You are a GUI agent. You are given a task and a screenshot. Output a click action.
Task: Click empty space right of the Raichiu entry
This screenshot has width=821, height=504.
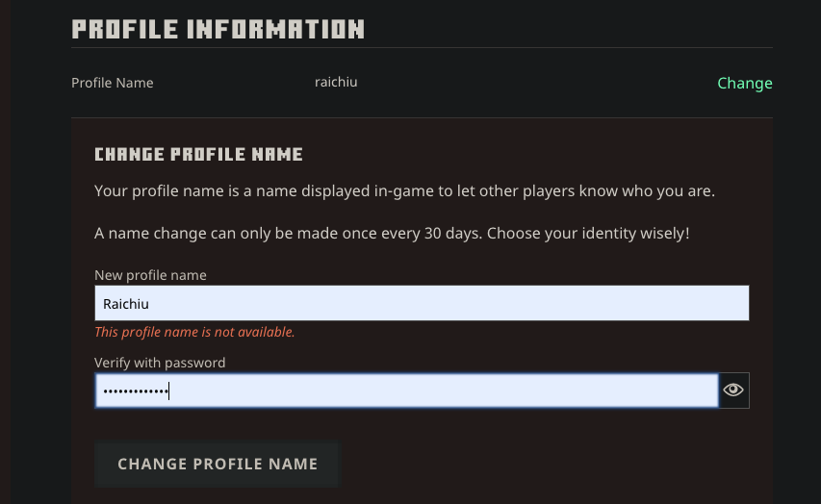pyautogui.click(x=481, y=304)
